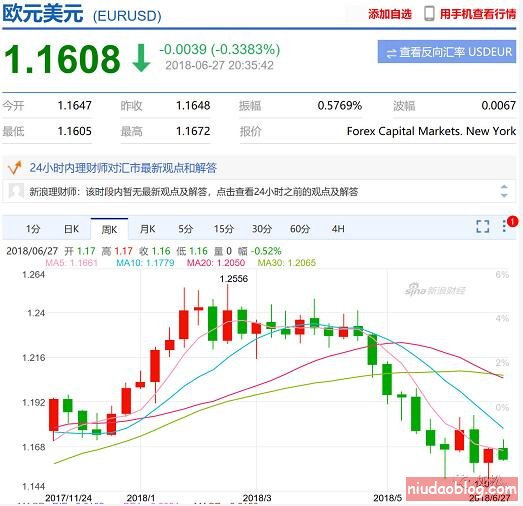
Task: Switch to the 日K tab
Action: click(71, 229)
